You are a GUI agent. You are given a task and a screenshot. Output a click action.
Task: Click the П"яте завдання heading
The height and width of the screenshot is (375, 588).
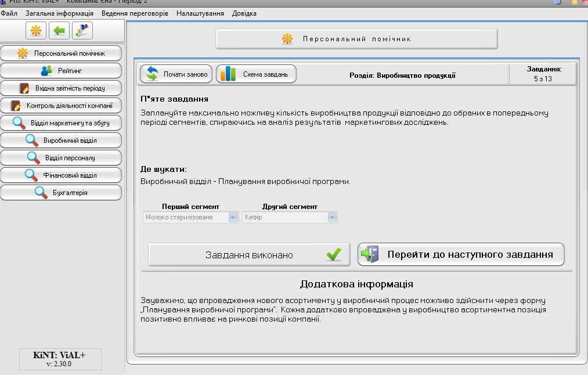(174, 99)
